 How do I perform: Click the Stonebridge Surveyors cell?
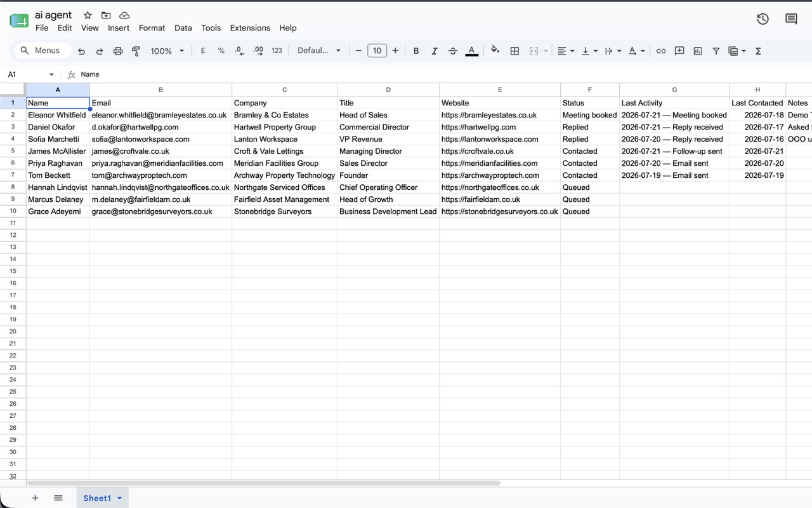coord(285,211)
